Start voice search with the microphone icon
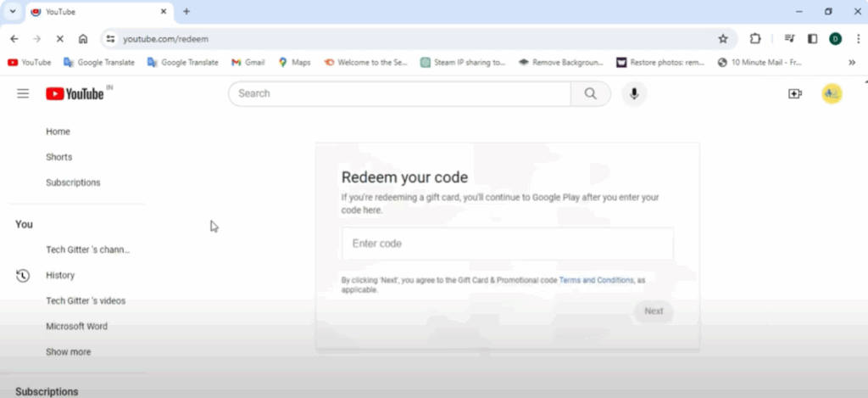 [634, 93]
